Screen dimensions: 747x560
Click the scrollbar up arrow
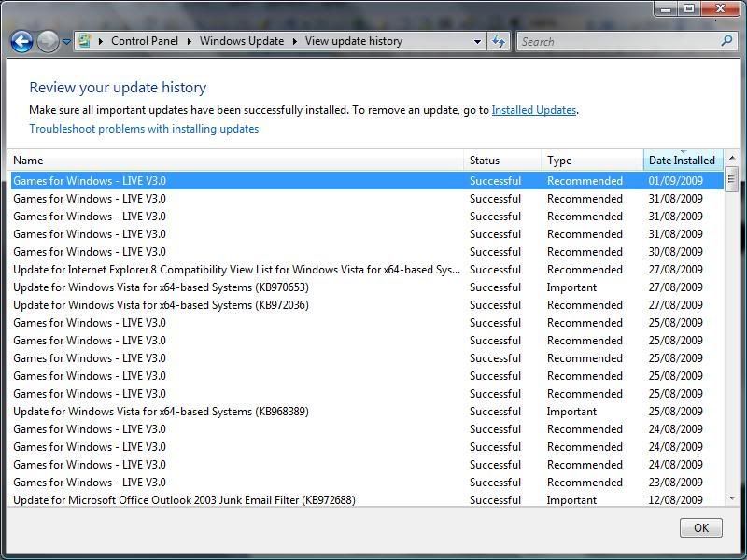[732, 158]
